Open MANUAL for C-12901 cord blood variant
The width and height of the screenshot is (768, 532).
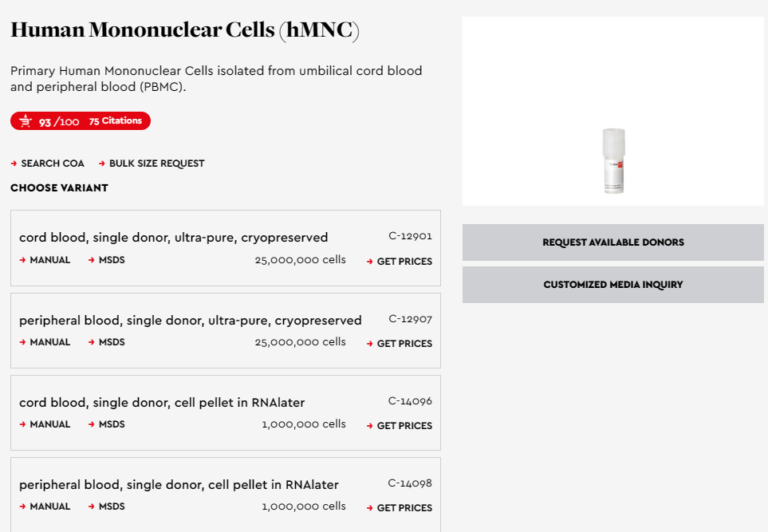point(45,260)
